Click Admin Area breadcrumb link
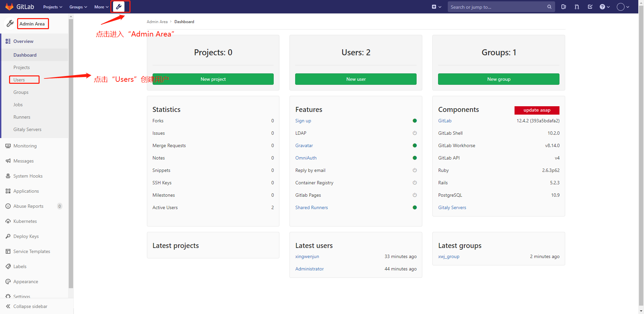 point(157,22)
